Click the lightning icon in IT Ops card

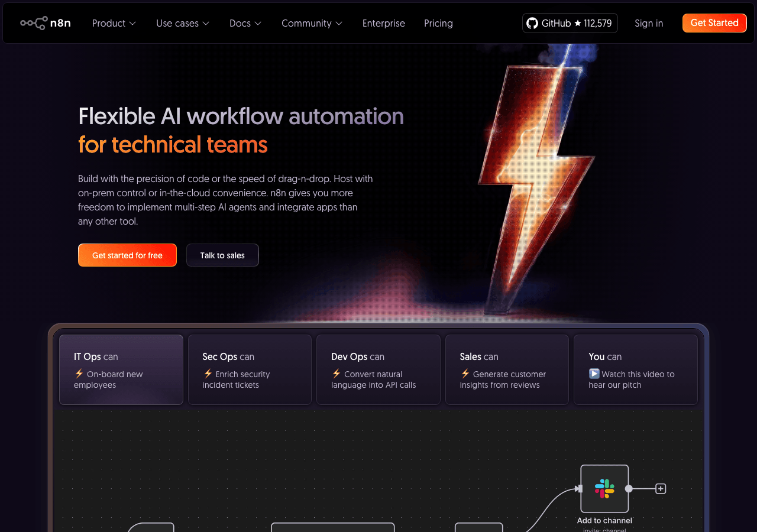(79, 374)
